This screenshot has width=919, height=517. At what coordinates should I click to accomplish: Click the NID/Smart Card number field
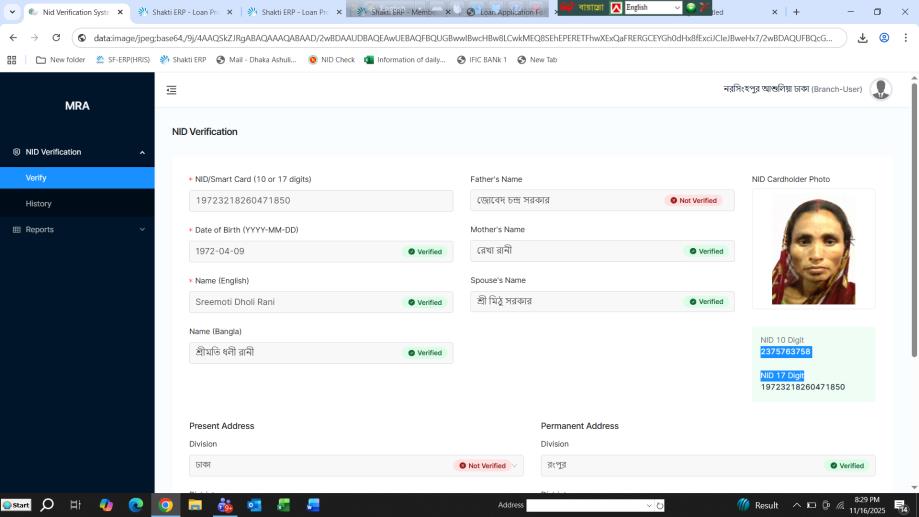(320, 200)
